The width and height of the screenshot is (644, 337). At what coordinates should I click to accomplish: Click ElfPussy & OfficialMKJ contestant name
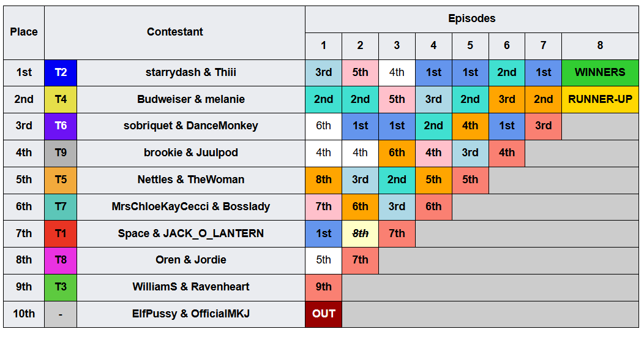click(190, 314)
